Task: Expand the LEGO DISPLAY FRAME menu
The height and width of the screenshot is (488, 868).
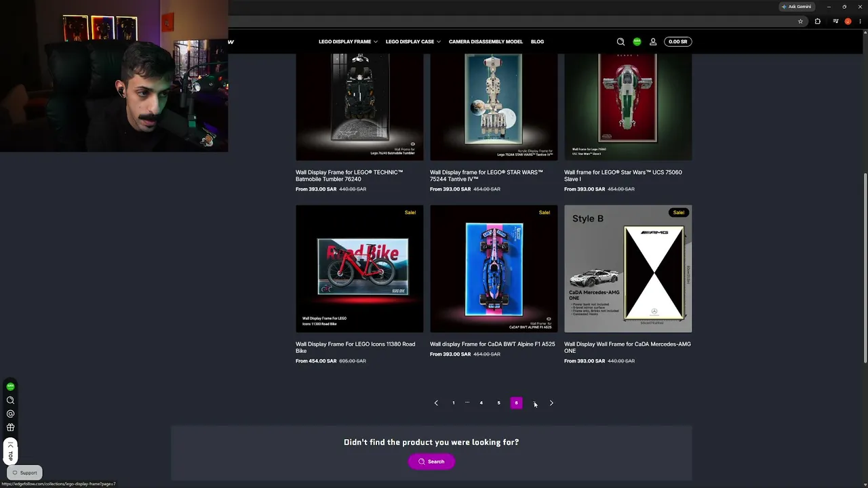Action: [348, 41]
